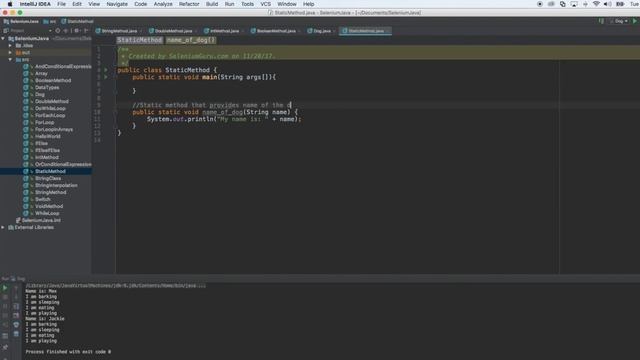This screenshot has height=360, width=640.
Task: Click rerun green arrow in Run panel
Action: pos(5,288)
